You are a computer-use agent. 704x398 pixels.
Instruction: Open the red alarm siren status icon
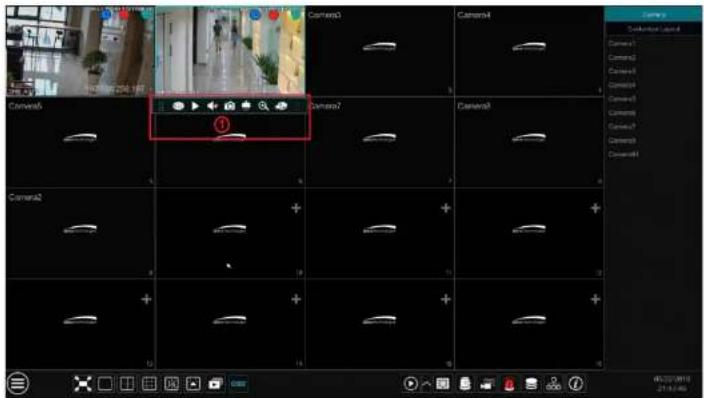coord(509,384)
